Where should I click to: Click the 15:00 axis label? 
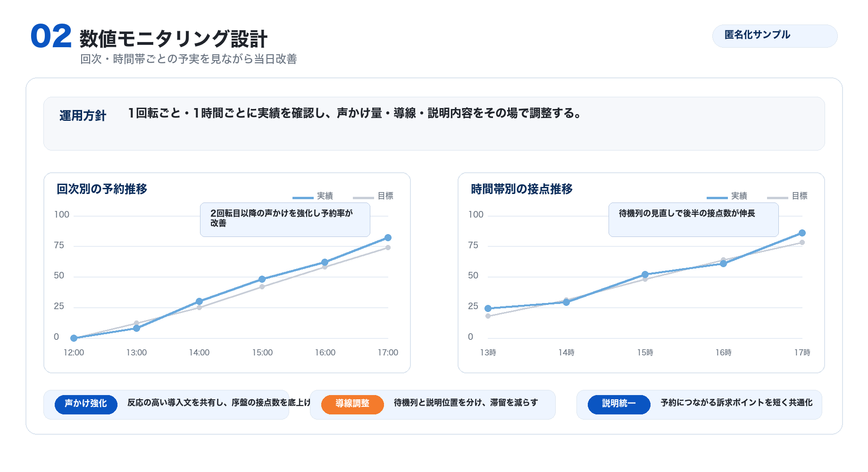click(262, 353)
